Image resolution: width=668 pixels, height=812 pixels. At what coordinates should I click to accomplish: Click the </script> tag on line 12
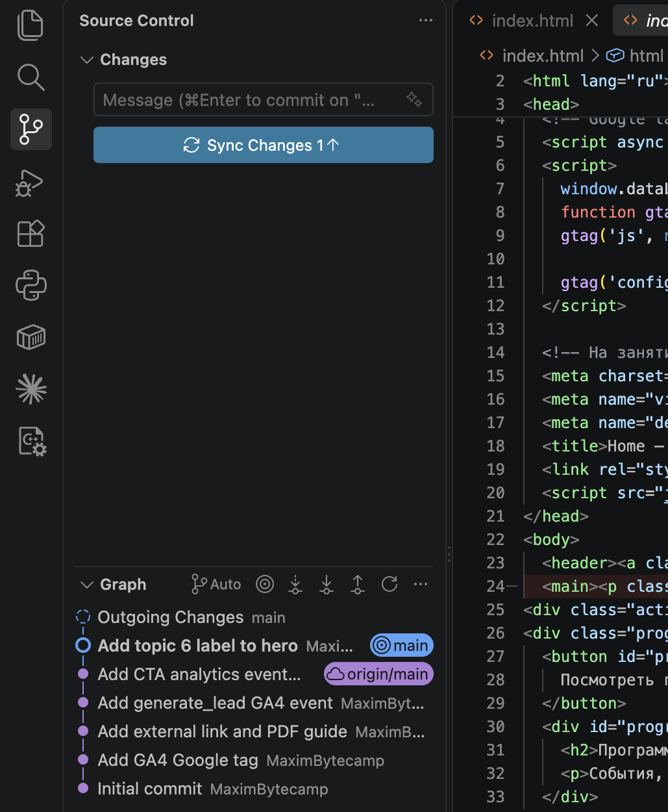(x=584, y=306)
